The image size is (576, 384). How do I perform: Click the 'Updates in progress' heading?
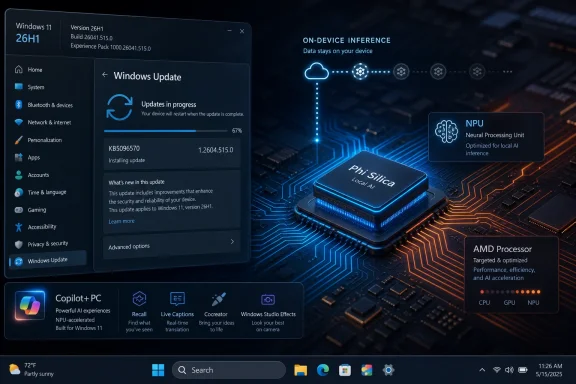coord(169,104)
